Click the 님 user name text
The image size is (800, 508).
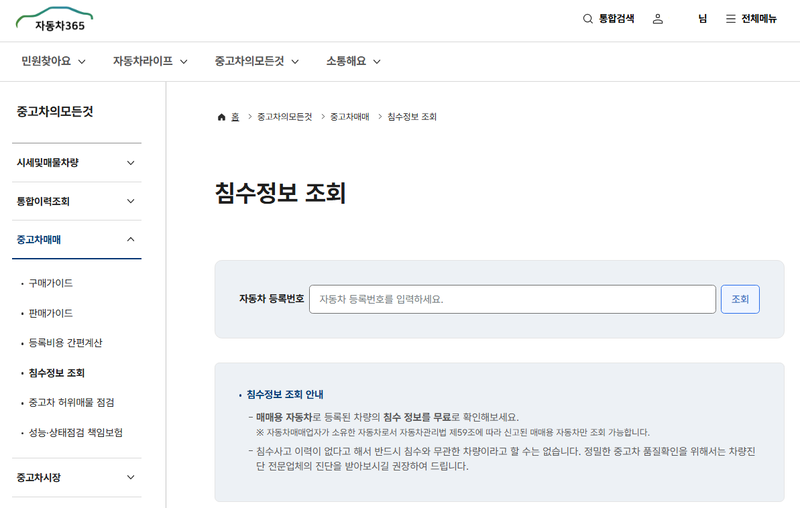coord(703,19)
